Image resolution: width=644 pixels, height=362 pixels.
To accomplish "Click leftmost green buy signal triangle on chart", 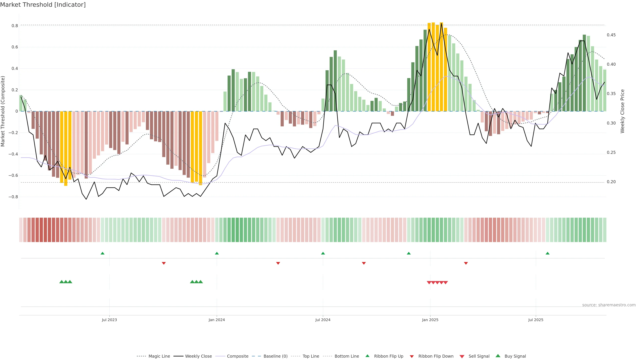I will tap(62, 282).
